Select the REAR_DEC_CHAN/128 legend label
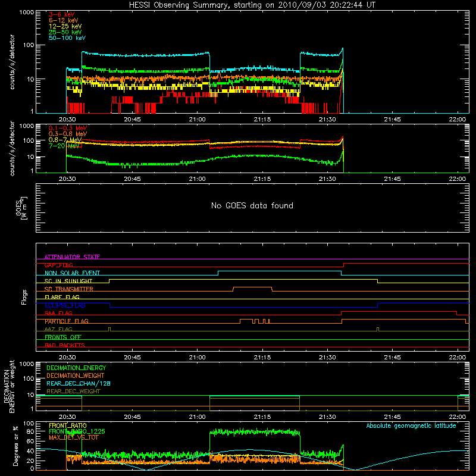 pos(79,383)
